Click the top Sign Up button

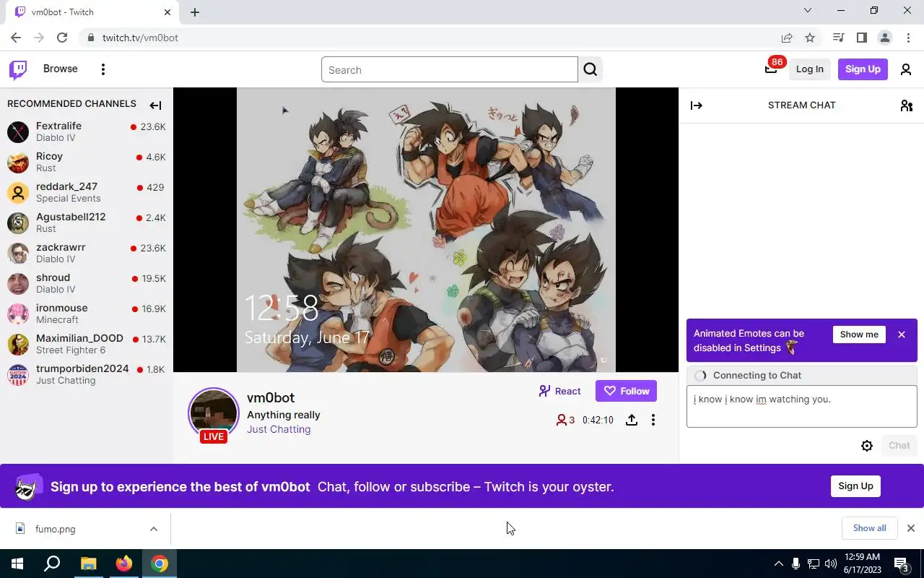coord(863,69)
